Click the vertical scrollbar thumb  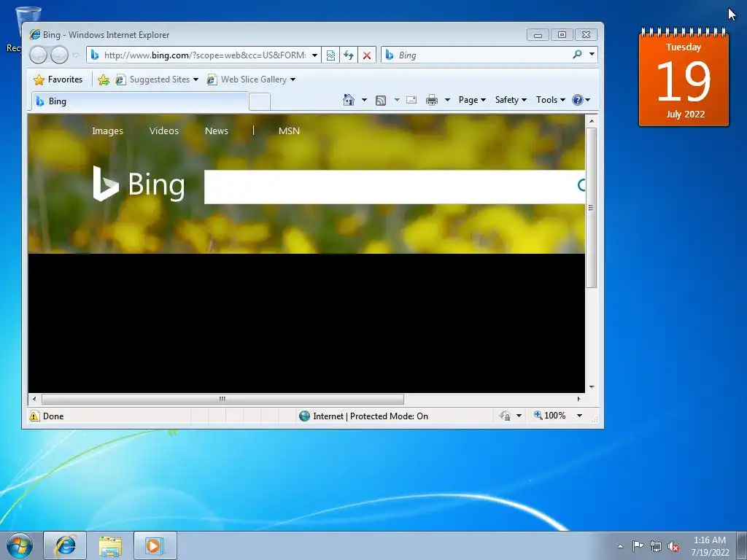(x=591, y=208)
